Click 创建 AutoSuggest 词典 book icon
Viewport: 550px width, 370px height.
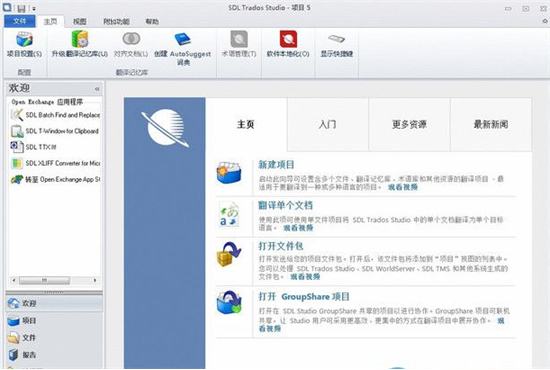click(x=182, y=39)
